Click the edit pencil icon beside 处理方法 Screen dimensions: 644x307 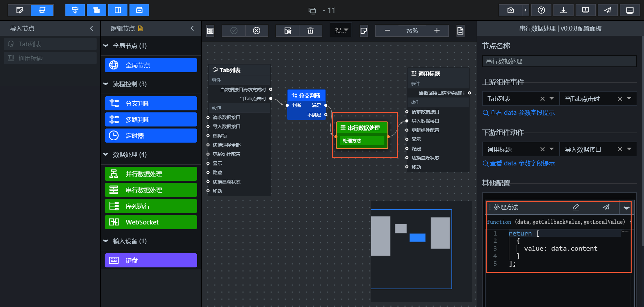576,207
